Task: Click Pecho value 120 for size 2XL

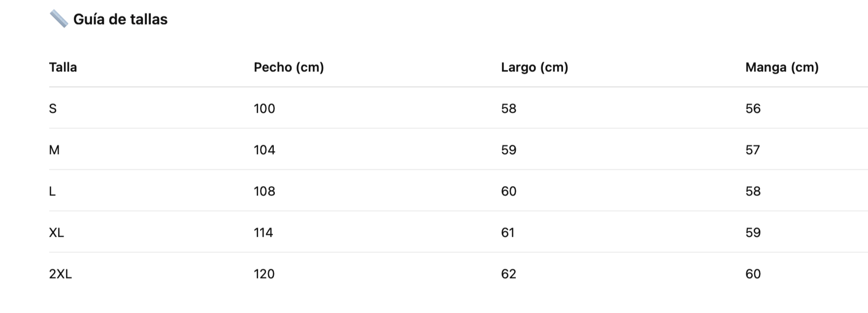Action: tap(265, 274)
